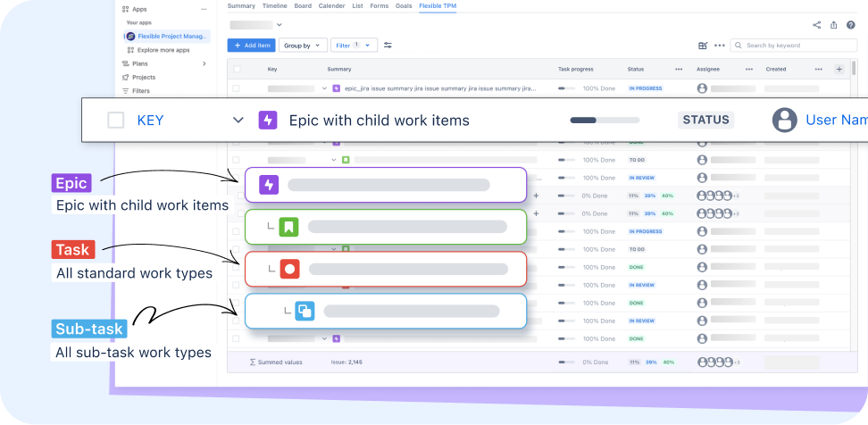Open the toolbar more-options ellipsis near search

point(720,46)
